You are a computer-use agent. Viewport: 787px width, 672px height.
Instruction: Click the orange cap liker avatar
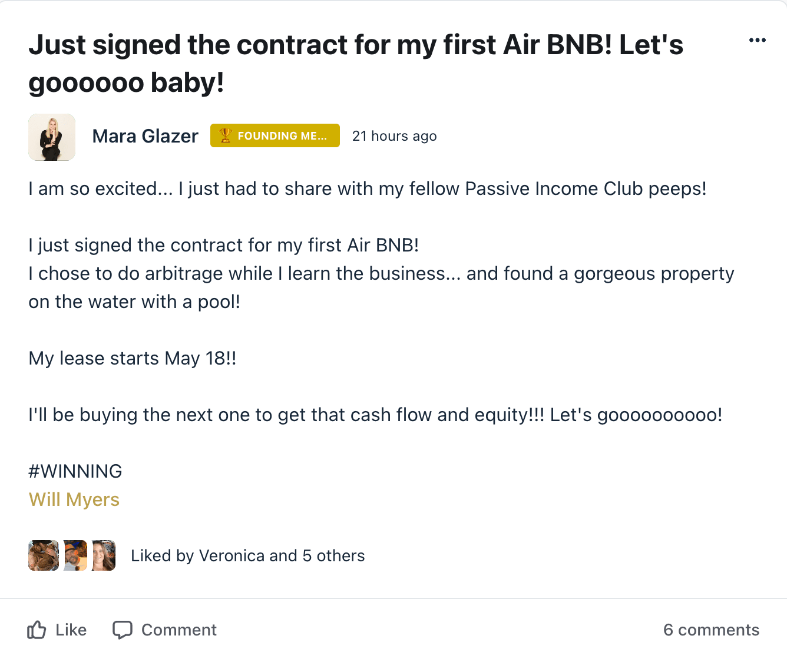pyautogui.click(x=75, y=555)
